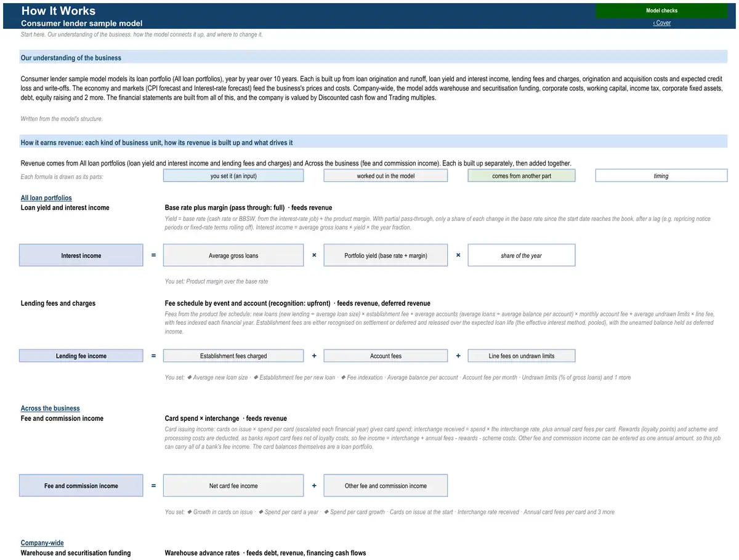Select the 'Lending fees and charges' row label
Image resolution: width=739 pixels, height=560 pixels.
click(58, 303)
